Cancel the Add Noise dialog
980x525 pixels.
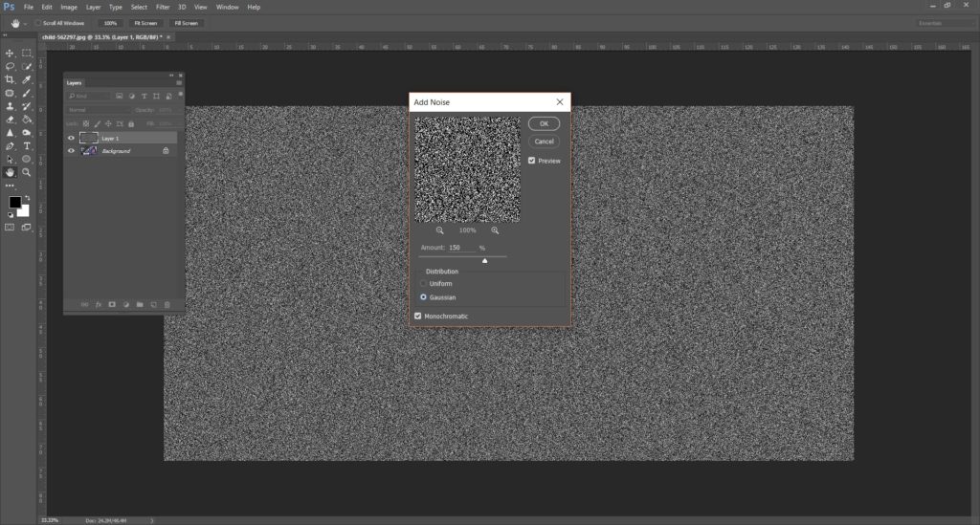coord(544,142)
